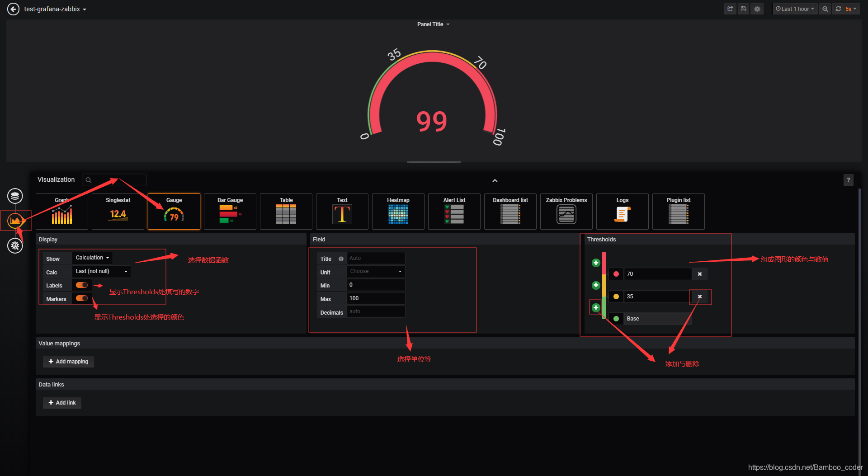Select the Singlestat visualization
The width and height of the screenshot is (868, 476).
118,212
